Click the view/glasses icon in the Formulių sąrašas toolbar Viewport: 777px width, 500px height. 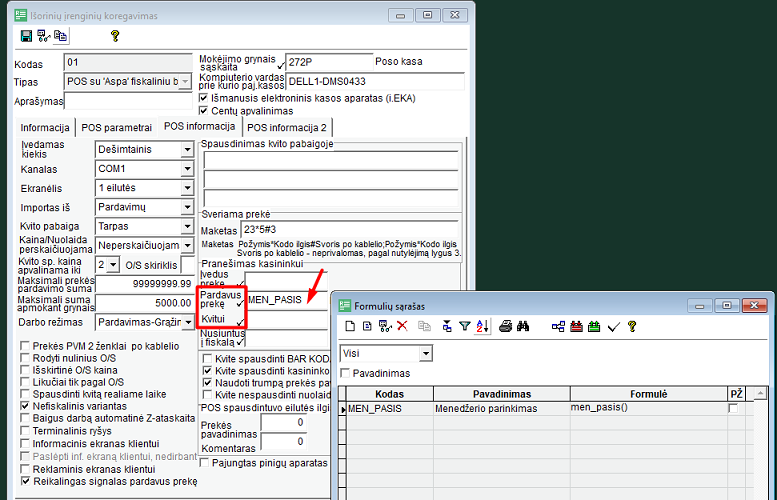[385, 326]
